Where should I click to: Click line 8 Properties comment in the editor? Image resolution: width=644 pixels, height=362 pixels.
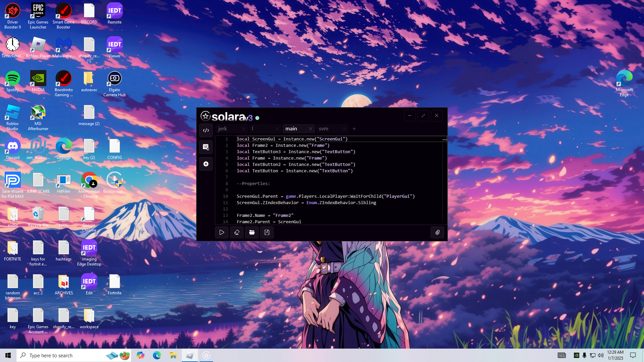(253, 184)
